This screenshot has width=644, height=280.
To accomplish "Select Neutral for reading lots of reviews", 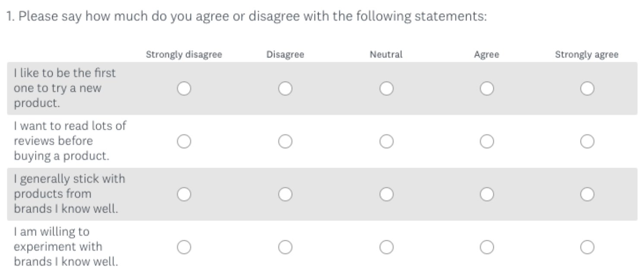I will pyautogui.click(x=386, y=140).
